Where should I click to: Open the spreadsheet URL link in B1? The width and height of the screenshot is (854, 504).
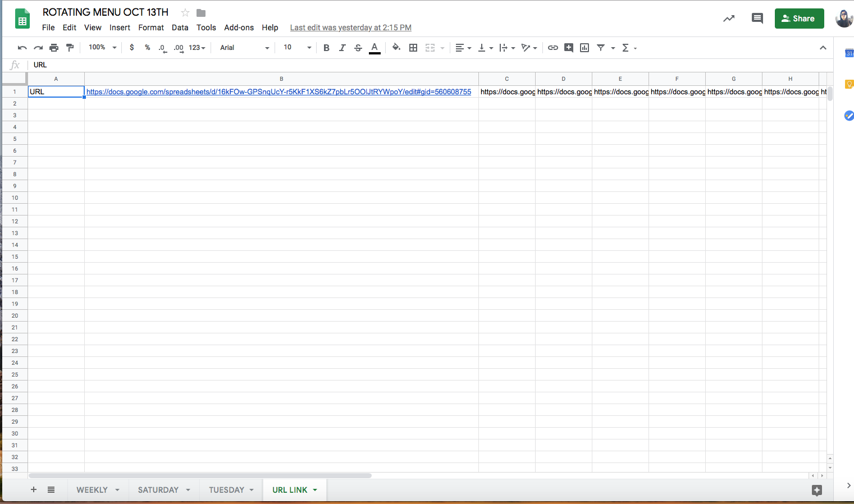pos(278,91)
